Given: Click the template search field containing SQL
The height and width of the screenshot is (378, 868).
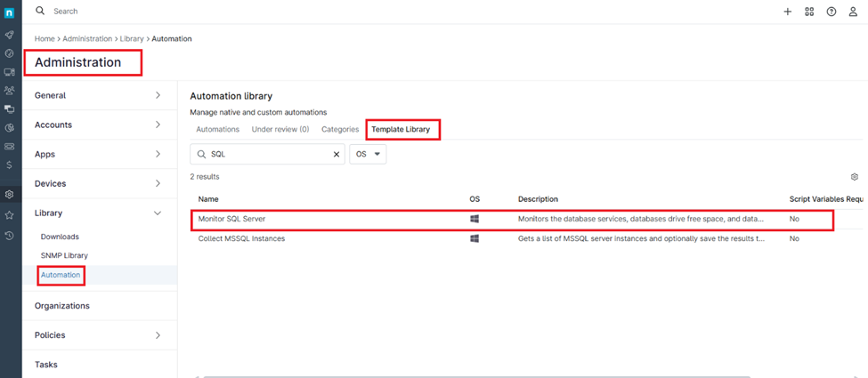Looking at the screenshot, I should tap(267, 155).
